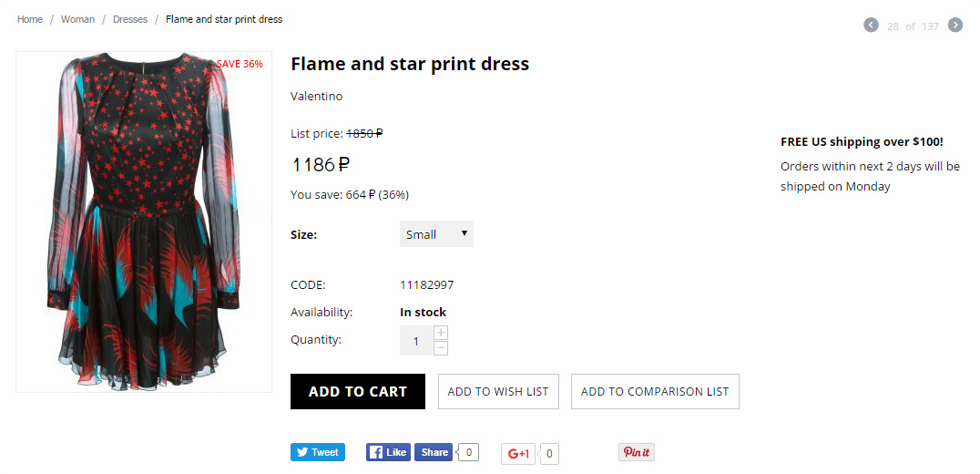Image resolution: width=980 pixels, height=474 pixels.
Task: Click the Size dropdown arrow
Action: [464, 233]
